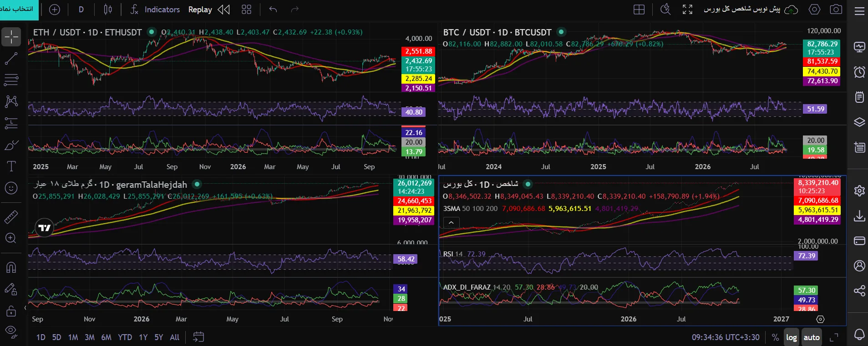Click the symbol selection button top-left
The width and height of the screenshot is (868, 346).
tap(19, 10)
